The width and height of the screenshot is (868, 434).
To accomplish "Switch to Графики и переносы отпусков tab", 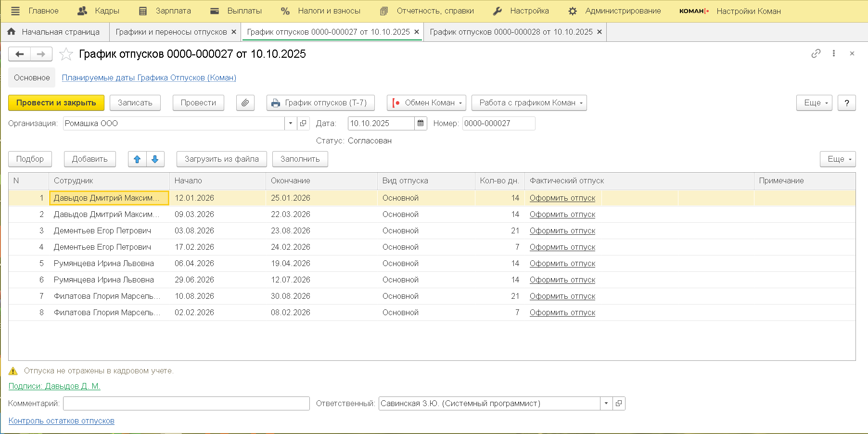I will click(x=171, y=32).
